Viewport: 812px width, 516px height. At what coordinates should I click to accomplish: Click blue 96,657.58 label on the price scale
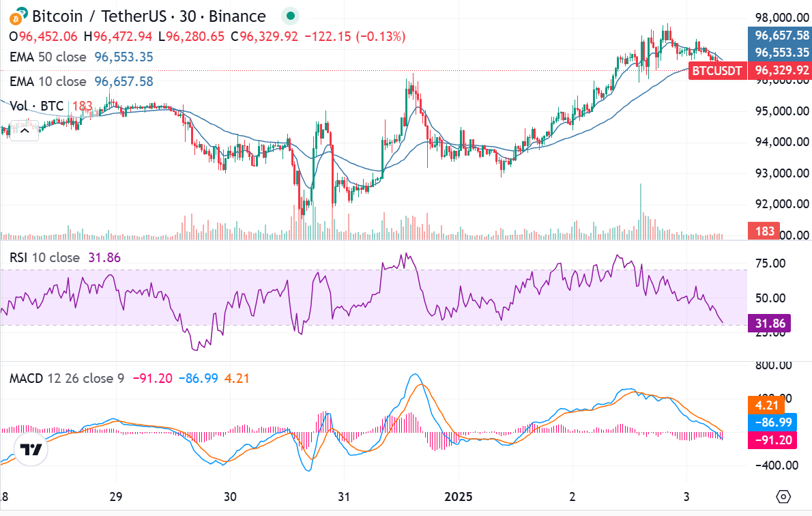click(x=780, y=35)
